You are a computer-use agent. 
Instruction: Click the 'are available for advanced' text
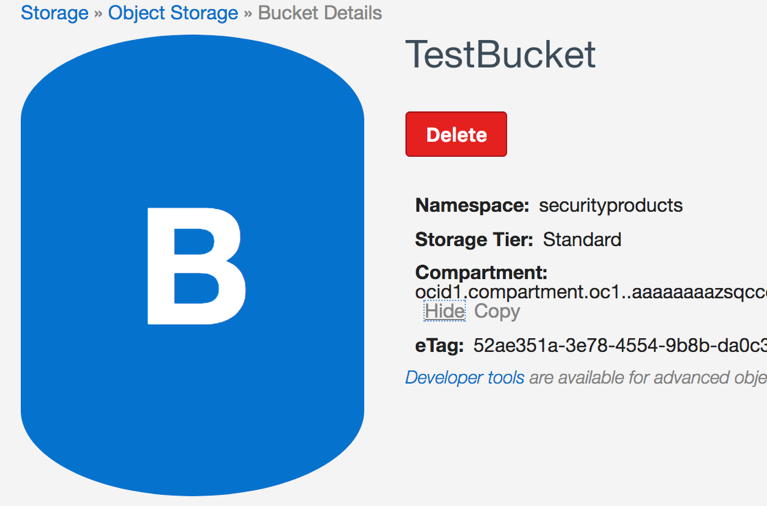pyautogui.click(x=645, y=378)
